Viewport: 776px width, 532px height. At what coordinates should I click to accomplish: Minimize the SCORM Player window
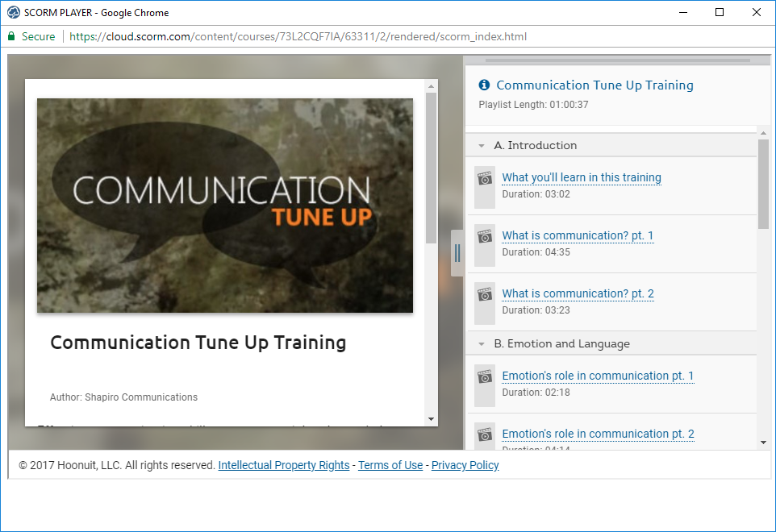pos(683,12)
